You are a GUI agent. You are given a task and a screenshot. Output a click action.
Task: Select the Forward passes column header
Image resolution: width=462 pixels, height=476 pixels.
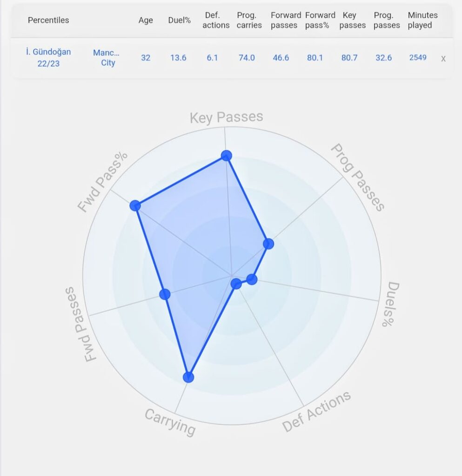[286, 20]
